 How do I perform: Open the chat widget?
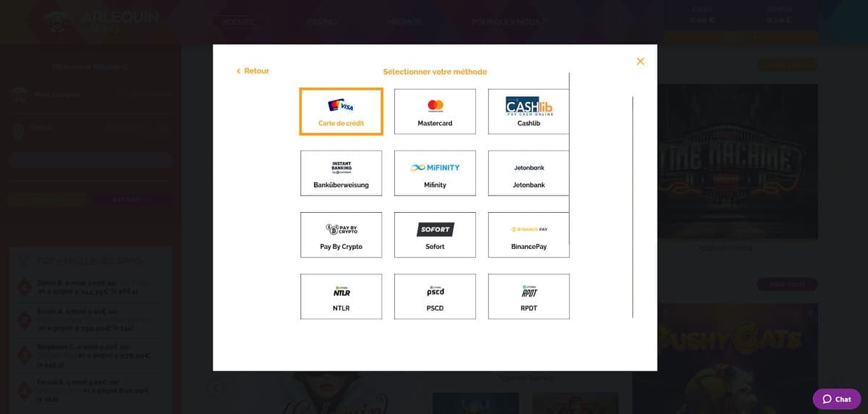836,399
